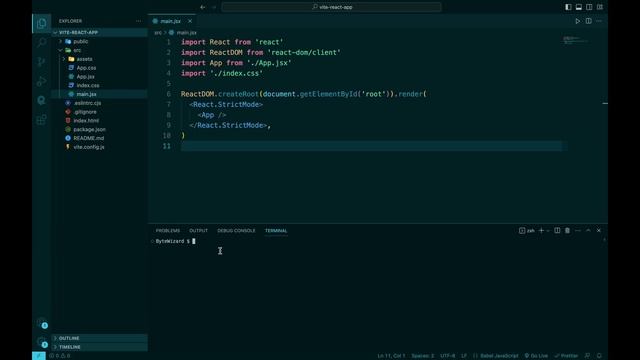Toggle the secondary sidebar visibility
Screen dimensions: 640x360
tap(589, 7)
